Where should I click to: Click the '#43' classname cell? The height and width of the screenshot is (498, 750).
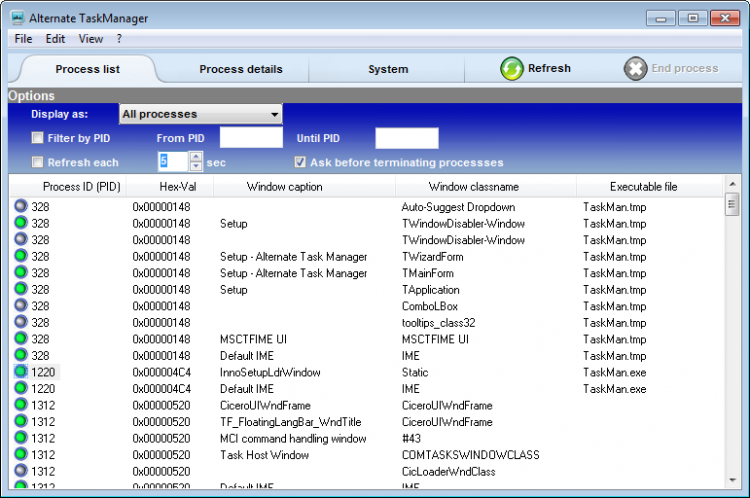(x=411, y=438)
